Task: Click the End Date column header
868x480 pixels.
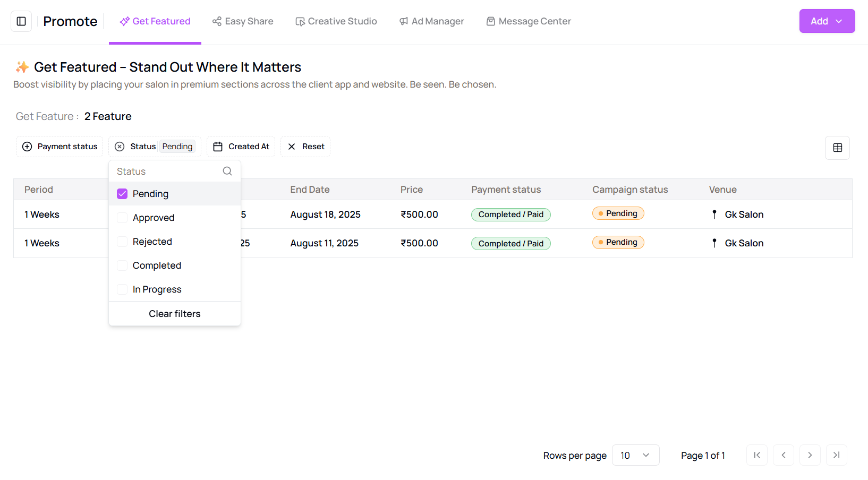Action: click(310, 190)
